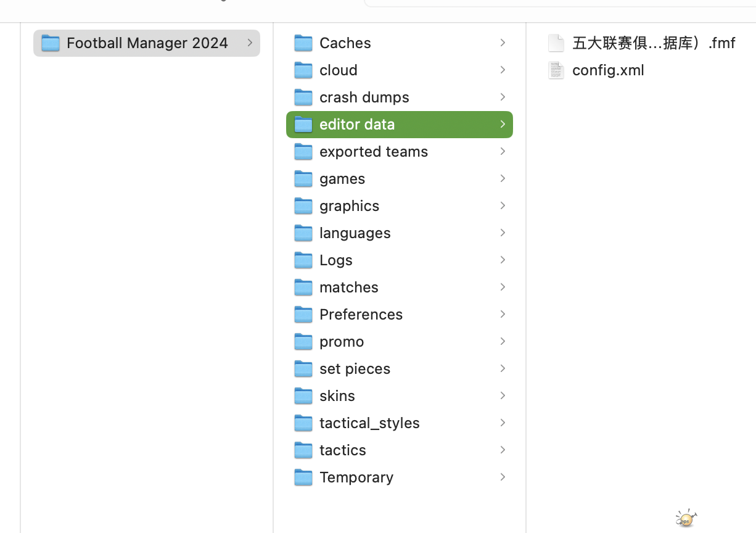
Task: Click the graphics folder icon
Action: (303, 206)
